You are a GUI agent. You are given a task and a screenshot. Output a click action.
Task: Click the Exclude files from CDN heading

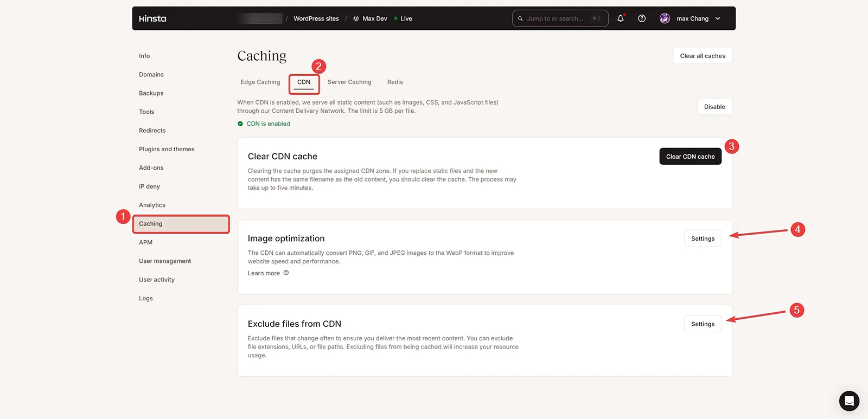tap(295, 324)
